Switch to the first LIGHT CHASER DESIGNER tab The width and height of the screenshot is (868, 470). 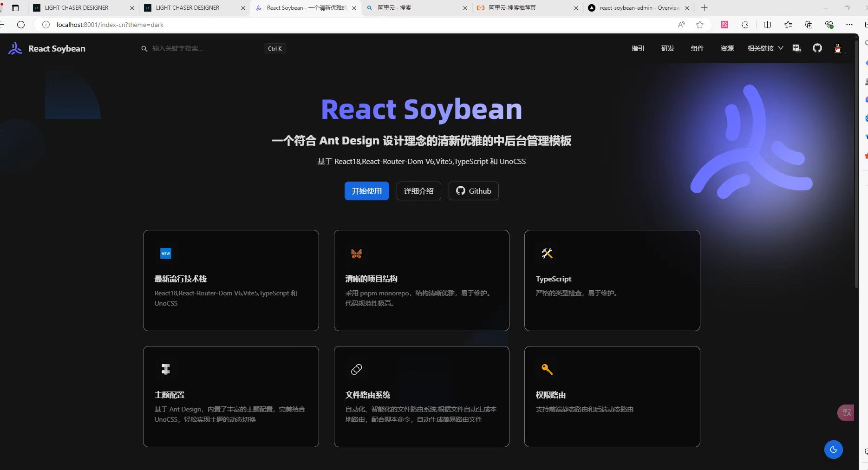[x=84, y=8]
